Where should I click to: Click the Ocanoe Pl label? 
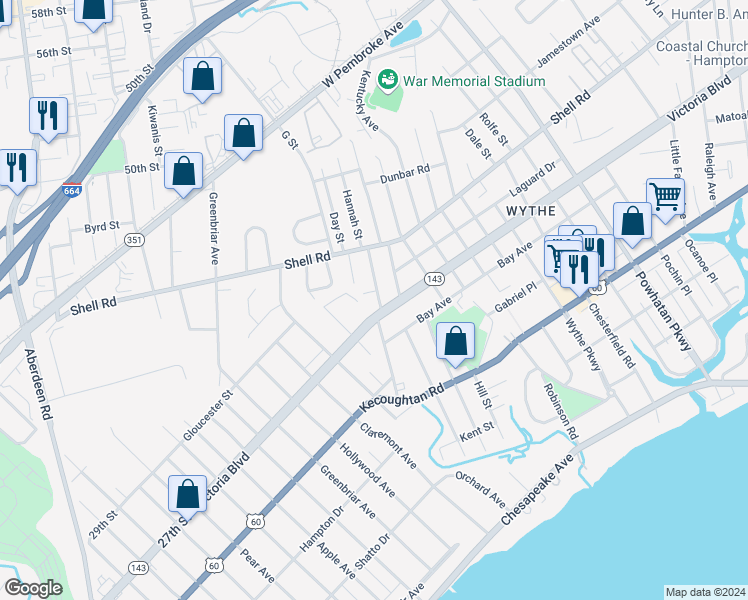[x=701, y=260]
